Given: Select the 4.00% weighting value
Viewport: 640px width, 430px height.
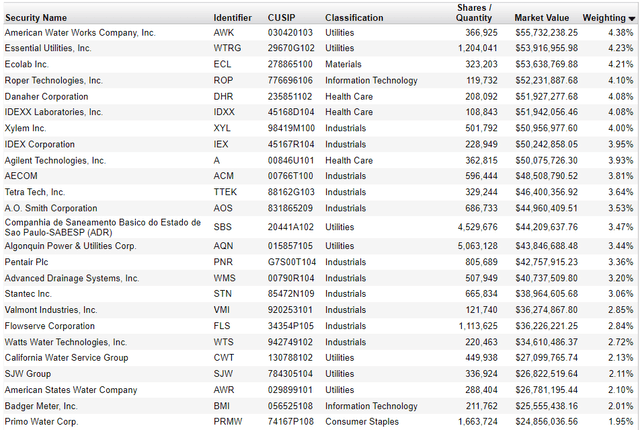Looking at the screenshot, I should [x=620, y=128].
